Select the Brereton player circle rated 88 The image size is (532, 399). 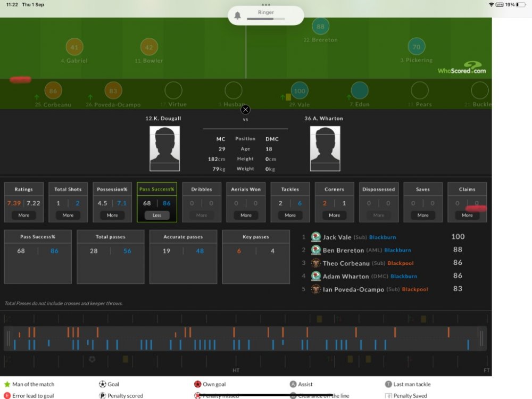click(x=320, y=27)
